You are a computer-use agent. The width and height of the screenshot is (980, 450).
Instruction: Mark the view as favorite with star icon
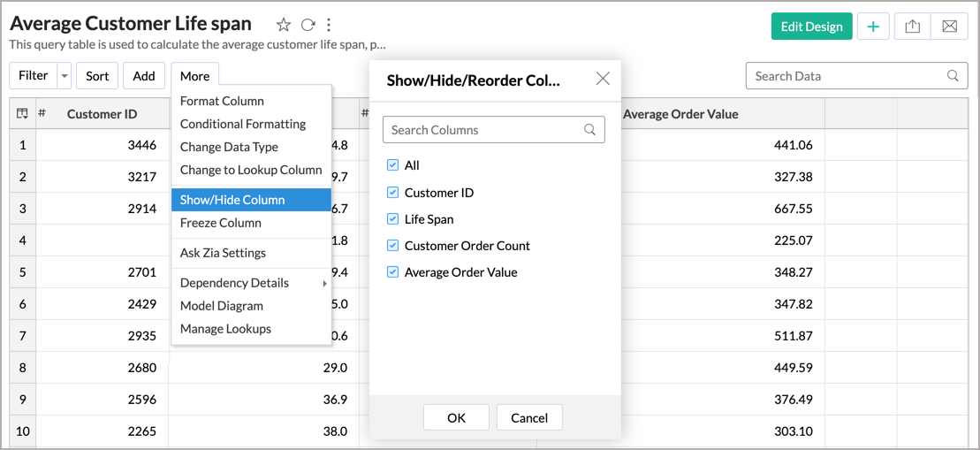[284, 25]
